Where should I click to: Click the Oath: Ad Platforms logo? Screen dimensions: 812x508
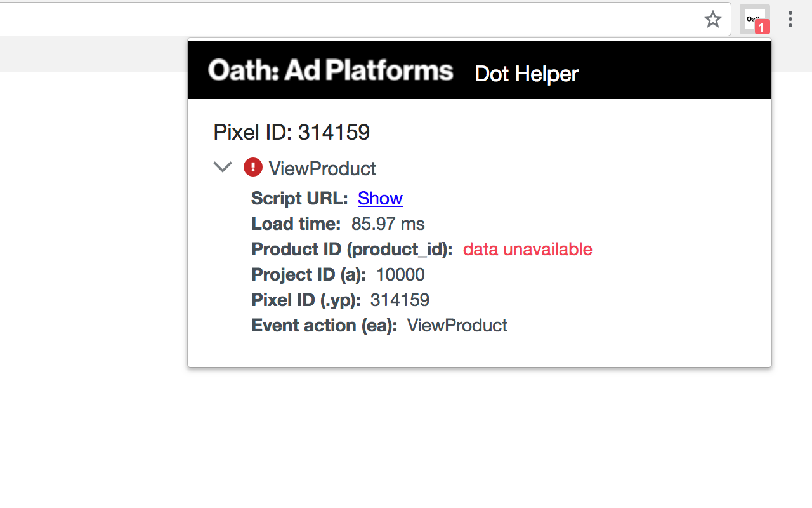[330, 70]
